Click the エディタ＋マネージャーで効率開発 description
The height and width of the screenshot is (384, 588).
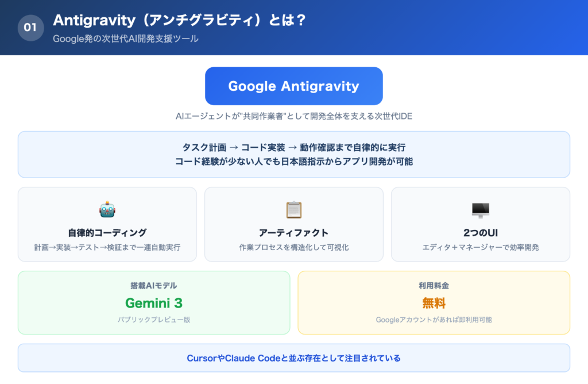[480, 248]
